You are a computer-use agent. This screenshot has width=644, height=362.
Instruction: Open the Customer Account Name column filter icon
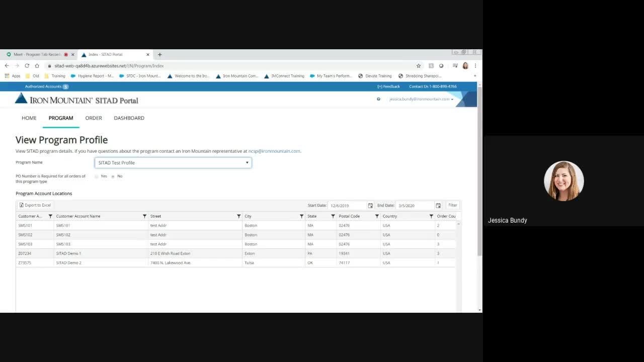click(x=144, y=216)
